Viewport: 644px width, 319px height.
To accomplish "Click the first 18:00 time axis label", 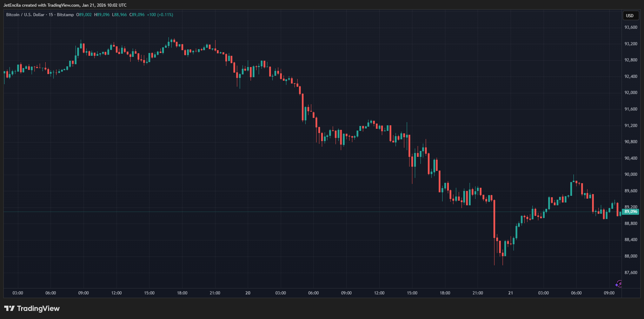I will tap(182, 293).
